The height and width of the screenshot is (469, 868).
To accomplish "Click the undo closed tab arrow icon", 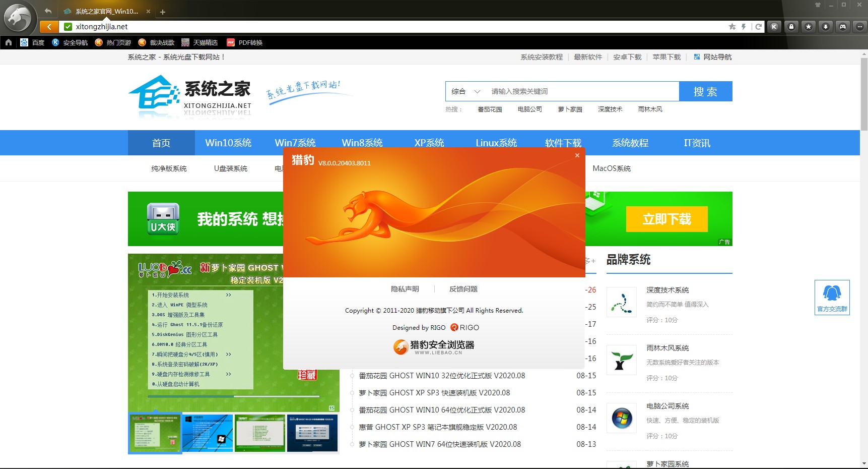I will click(x=48, y=11).
